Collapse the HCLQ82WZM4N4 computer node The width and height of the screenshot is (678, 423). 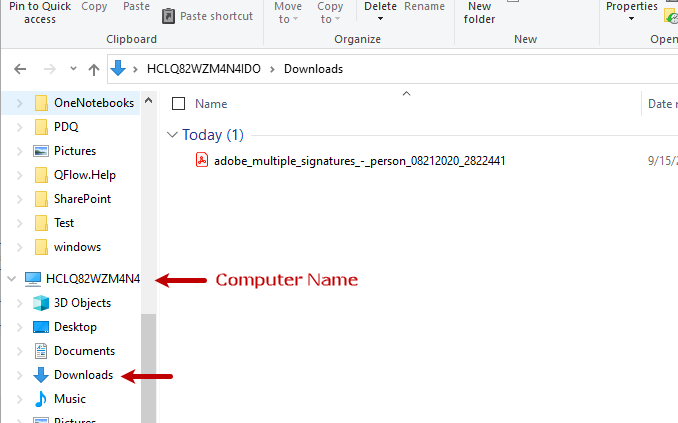point(12,279)
